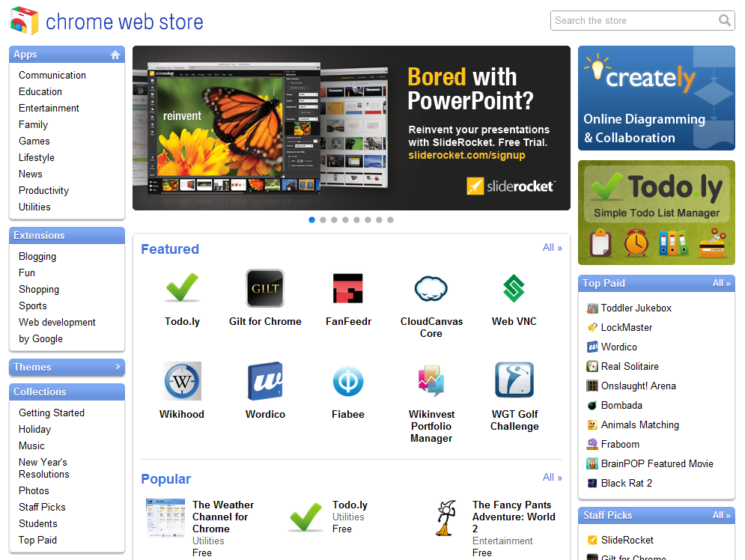Click the Black Rat 2 icon

point(592,484)
